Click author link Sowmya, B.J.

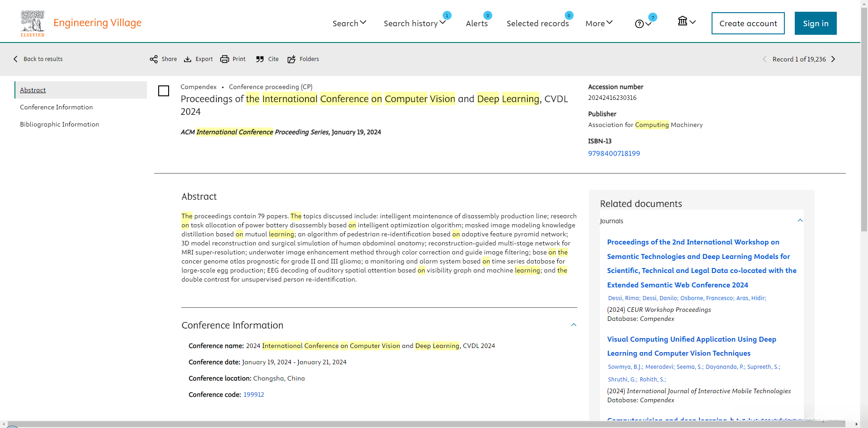point(625,367)
